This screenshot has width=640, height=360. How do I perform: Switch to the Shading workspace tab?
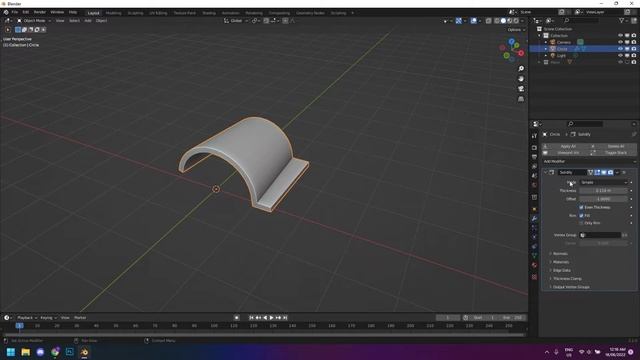click(209, 13)
